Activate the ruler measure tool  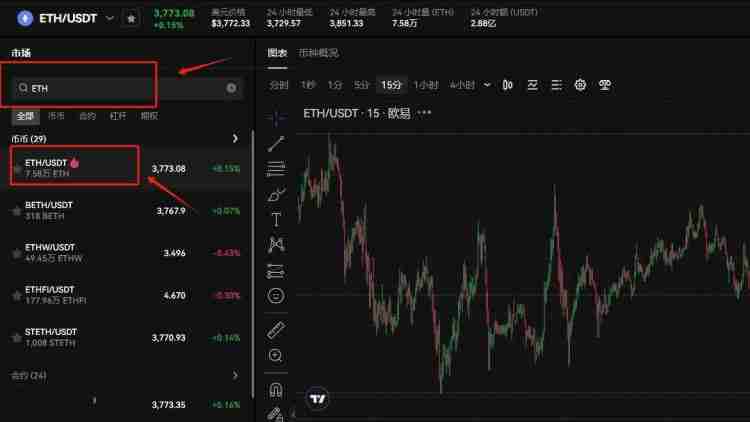click(276, 330)
